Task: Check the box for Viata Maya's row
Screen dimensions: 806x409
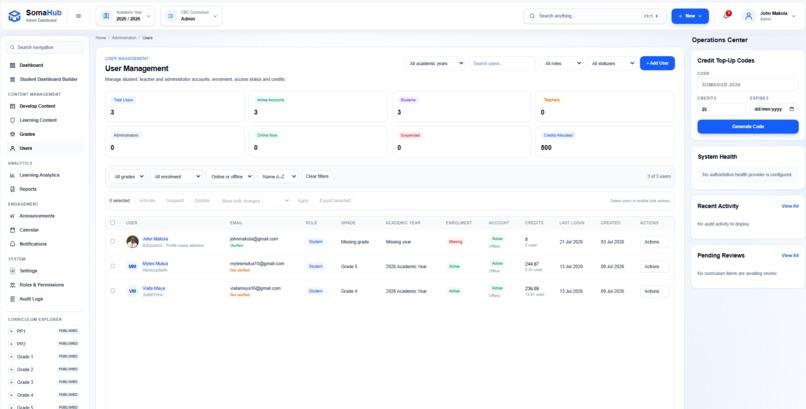Action: coord(113,291)
